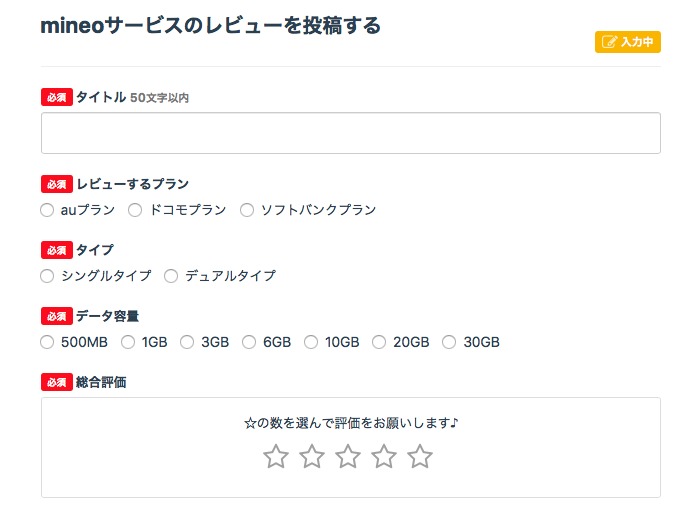Click the fourth rating star
The image size is (695, 515).
(x=384, y=457)
